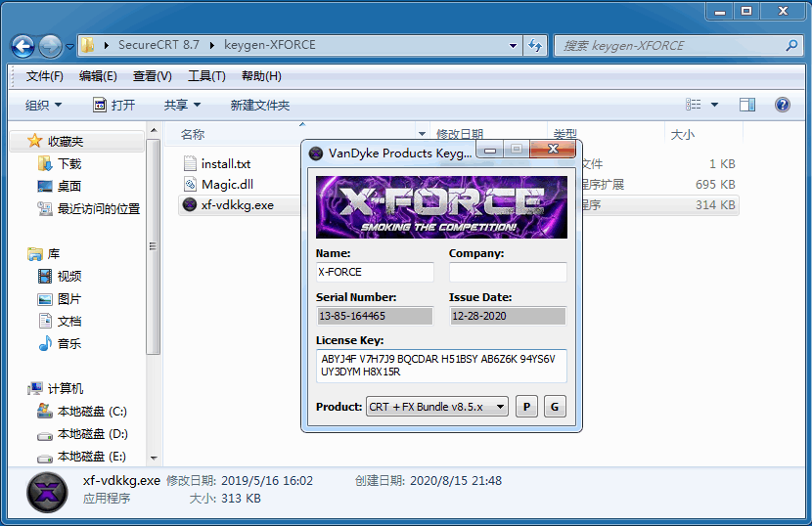The width and height of the screenshot is (812, 526).
Task: Click 新建文件夹 button
Action: (260, 105)
